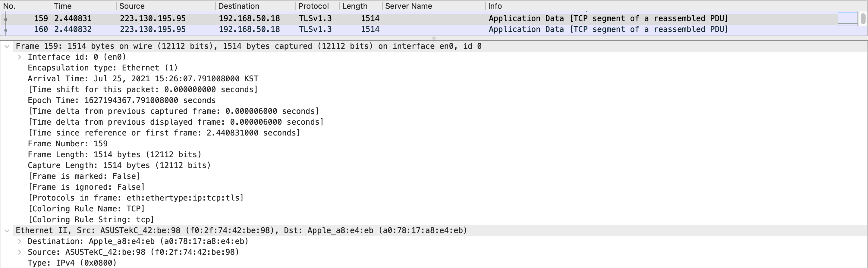This screenshot has width=868, height=268.
Task: Click source IP 223.130.195.95 in packet 160
Action: point(153,29)
